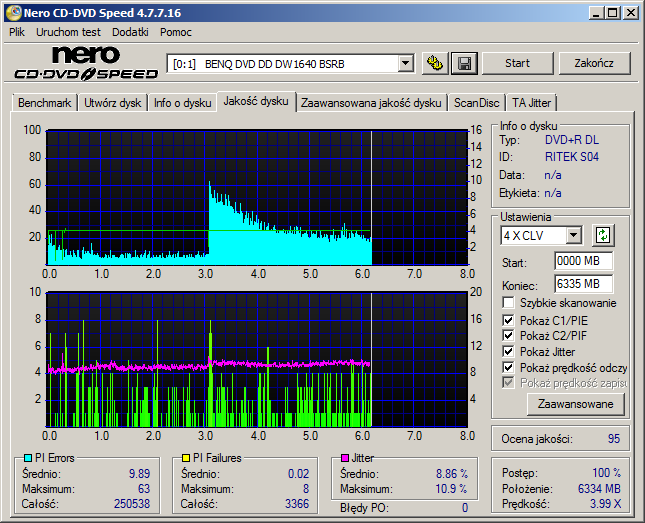Select the Jakość dysku tab
This screenshot has height=523, width=645.
click(x=256, y=101)
